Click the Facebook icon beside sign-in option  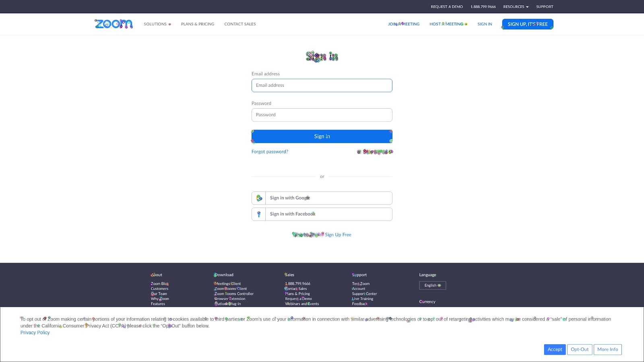coord(259,214)
